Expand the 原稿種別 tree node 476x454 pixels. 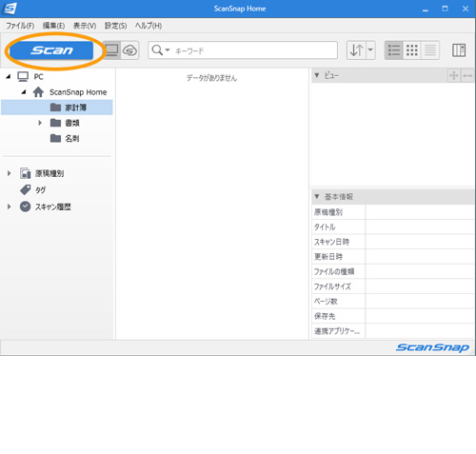10,173
